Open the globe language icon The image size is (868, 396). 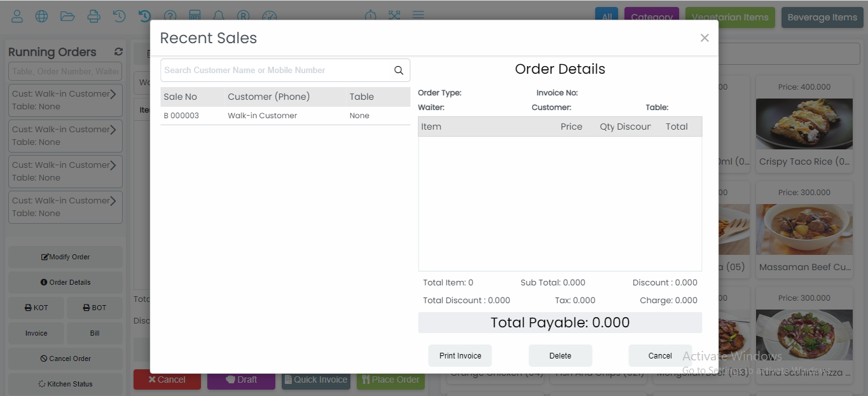41,17
